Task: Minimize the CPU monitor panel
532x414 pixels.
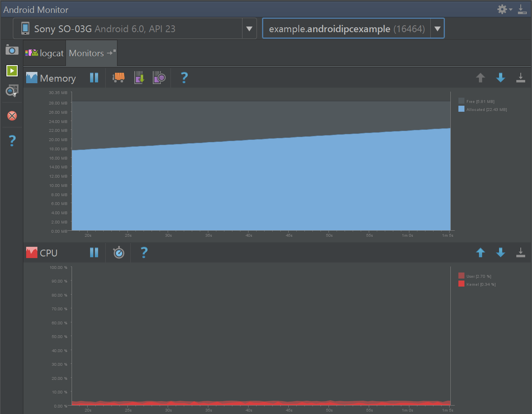Action: click(x=521, y=252)
